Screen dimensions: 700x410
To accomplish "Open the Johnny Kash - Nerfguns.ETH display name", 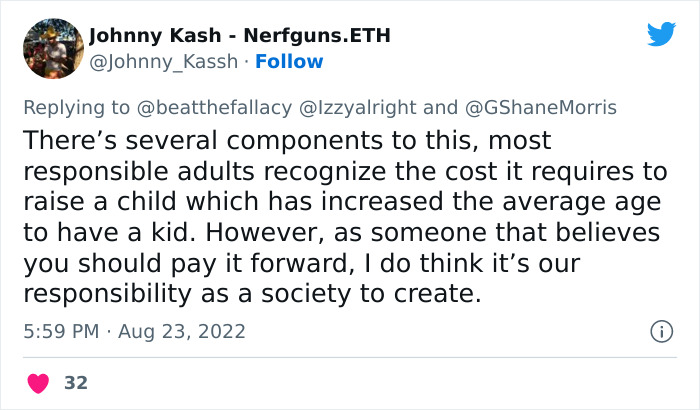I will click(239, 36).
